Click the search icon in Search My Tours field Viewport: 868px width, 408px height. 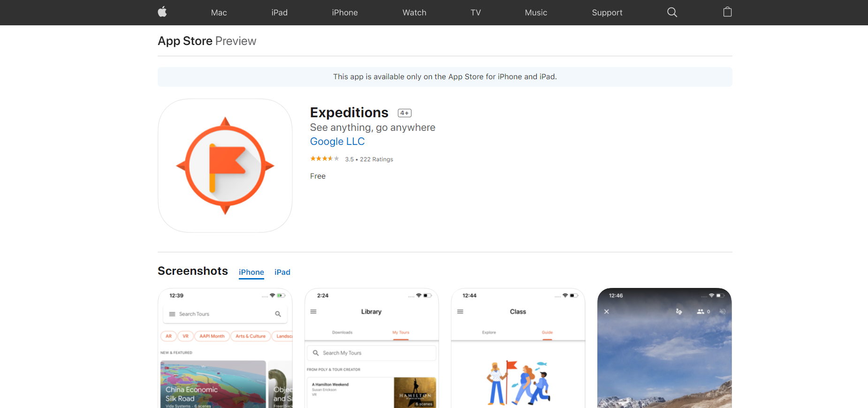(x=316, y=353)
